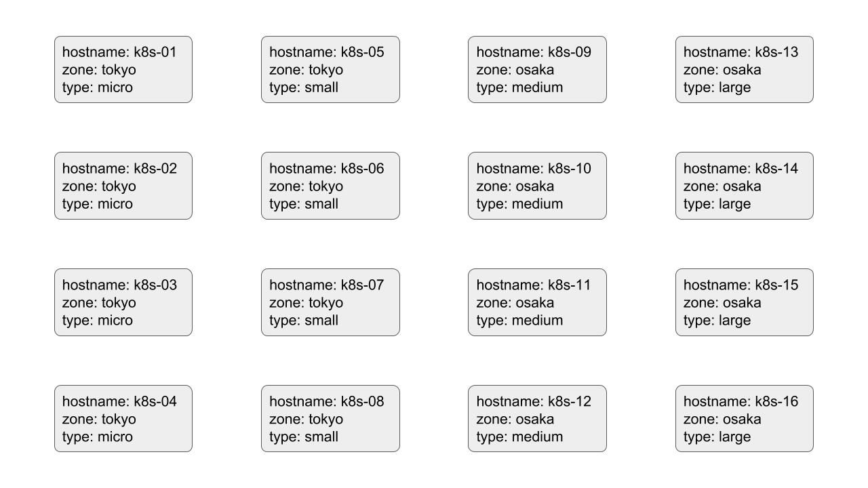Click the k8s-02 micro node box
Image resolution: width=868 pixels, height=488 pixels.
(x=123, y=186)
